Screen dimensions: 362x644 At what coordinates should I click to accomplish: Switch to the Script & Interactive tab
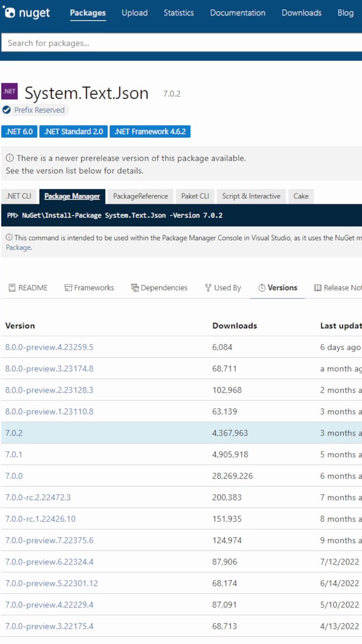tap(252, 196)
